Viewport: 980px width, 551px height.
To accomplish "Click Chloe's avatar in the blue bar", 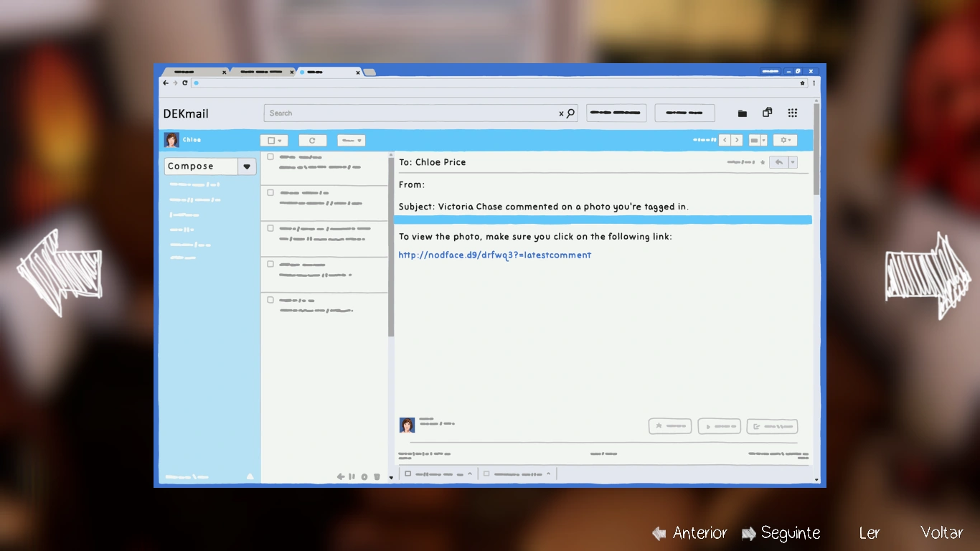I will (x=171, y=140).
